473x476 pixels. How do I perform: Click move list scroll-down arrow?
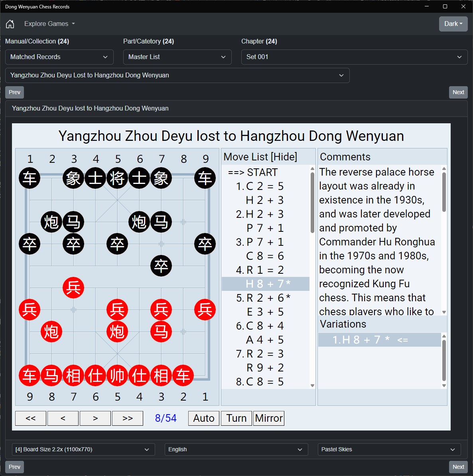point(313,386)
